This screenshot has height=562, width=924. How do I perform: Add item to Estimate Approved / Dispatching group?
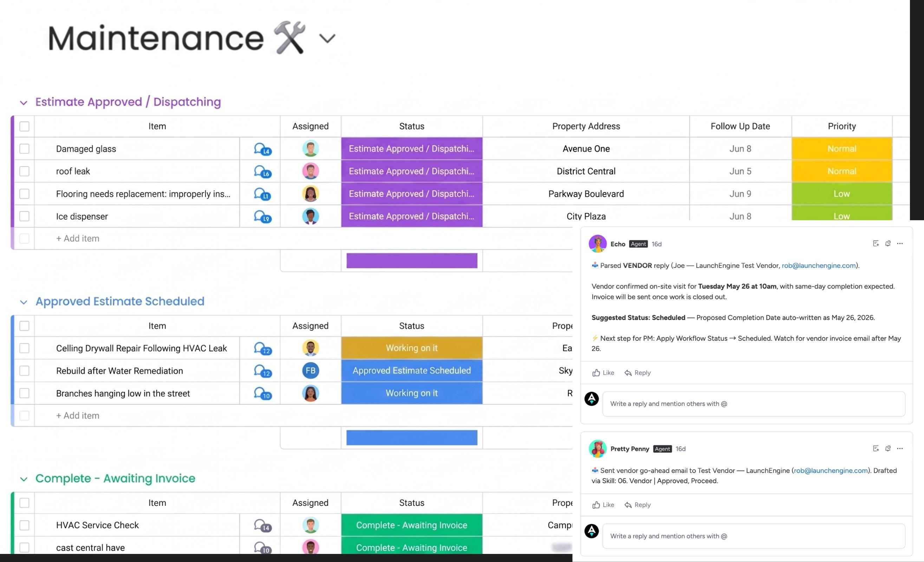point(78,239)
